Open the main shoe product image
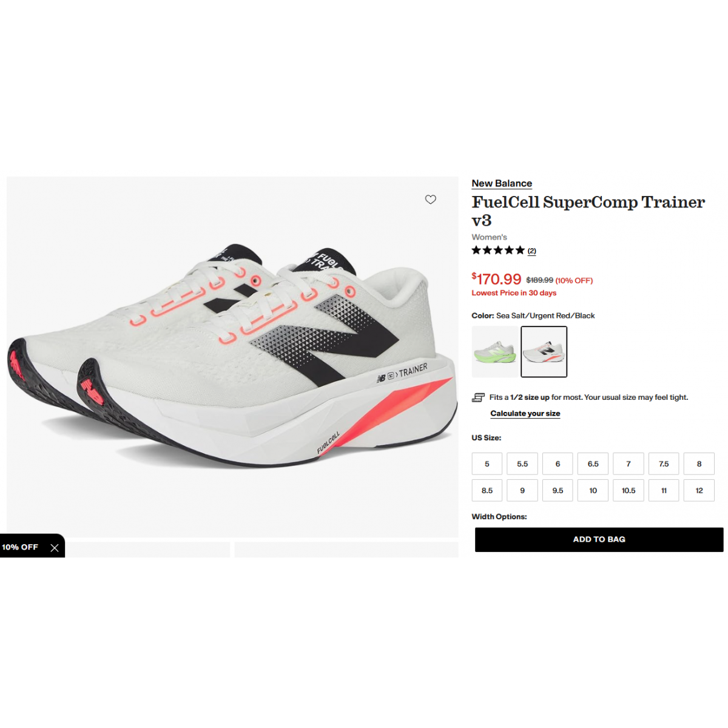 (x=232, y=357)
